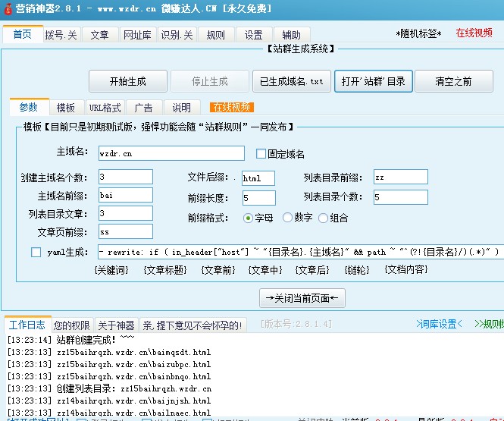Click log line ending baizubpc.html
The width and height of the screenshot is (504, 421).
tap(109, 364)
